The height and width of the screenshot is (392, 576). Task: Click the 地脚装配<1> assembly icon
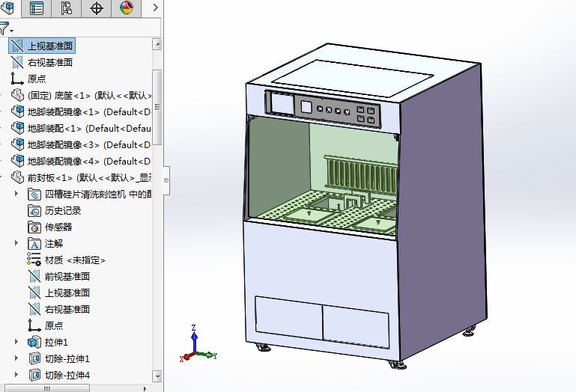(x=17, y=128)
